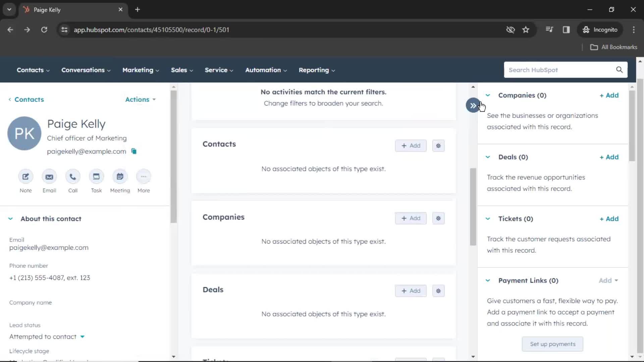Screen dimensions: 644x362
Task: Click Add button for Companies association
Action: pos(609,95)
